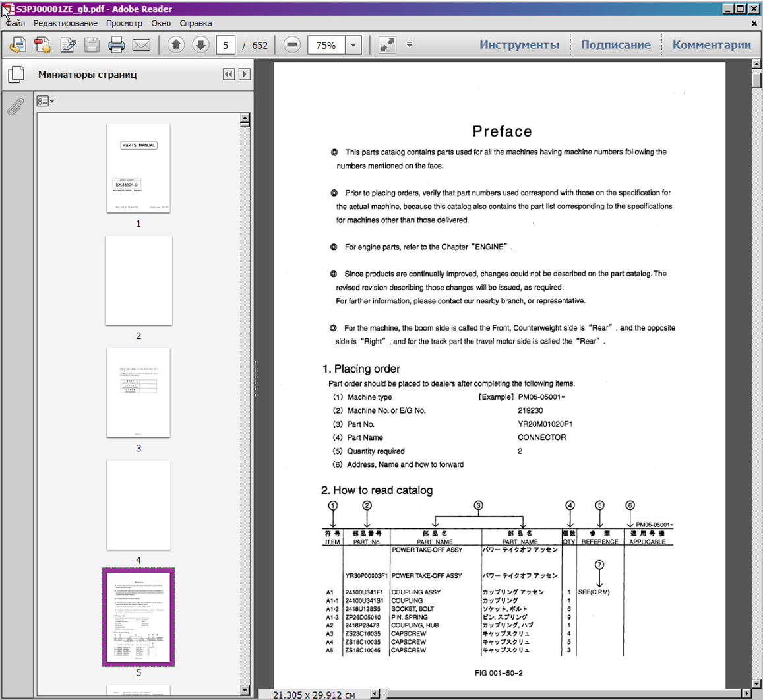Screen dimensions: 763x700
Task: Select page 1 thumbnail Parts Manual
Action: click(138, 168)
